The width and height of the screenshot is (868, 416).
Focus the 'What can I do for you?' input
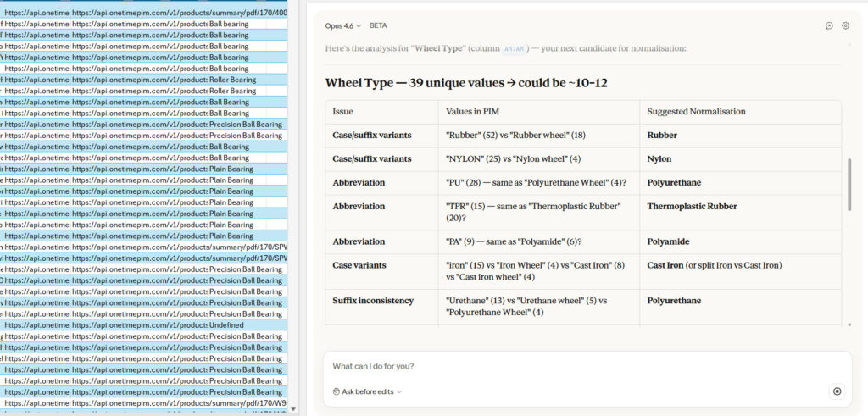[576, 366]
